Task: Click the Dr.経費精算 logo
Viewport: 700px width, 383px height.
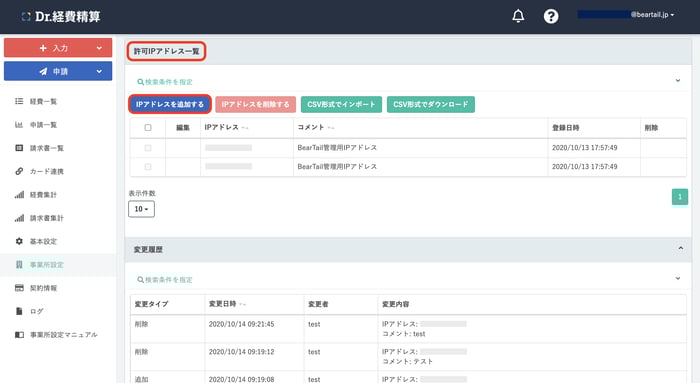Action: (x=61, y=17)
